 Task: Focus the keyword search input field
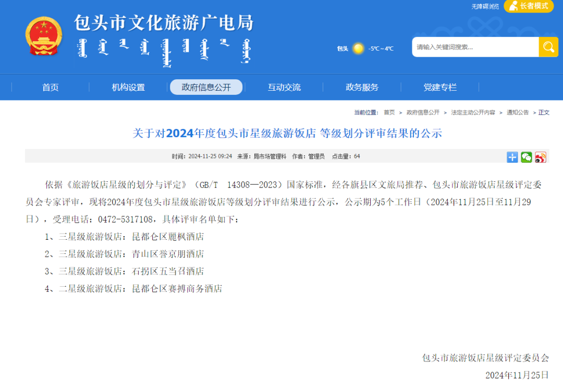point(475,47)
